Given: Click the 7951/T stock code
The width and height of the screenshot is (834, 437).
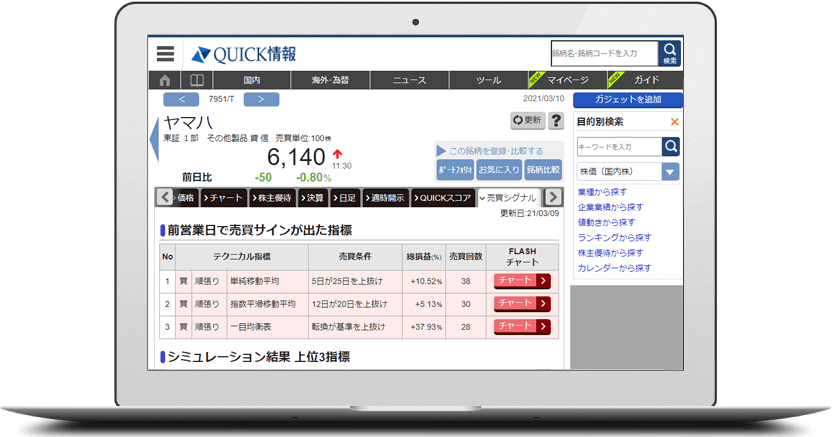Looking at the screenshot, I should coord(221,99).
